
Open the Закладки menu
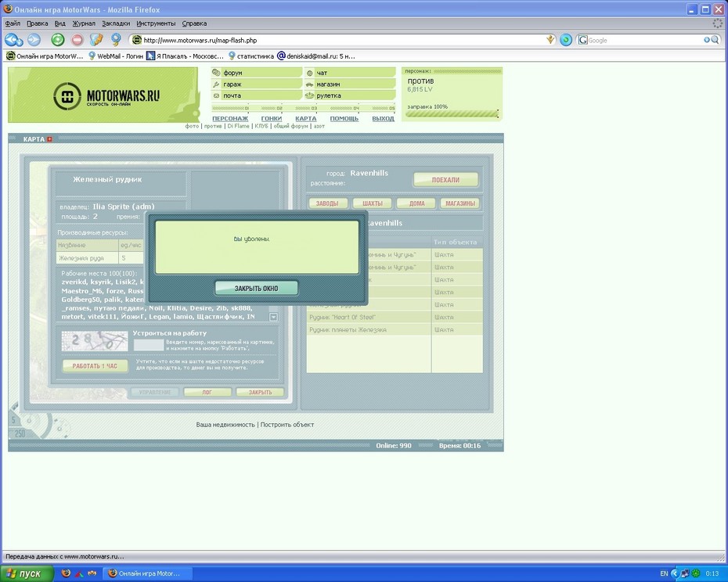[x=116, y=23]
